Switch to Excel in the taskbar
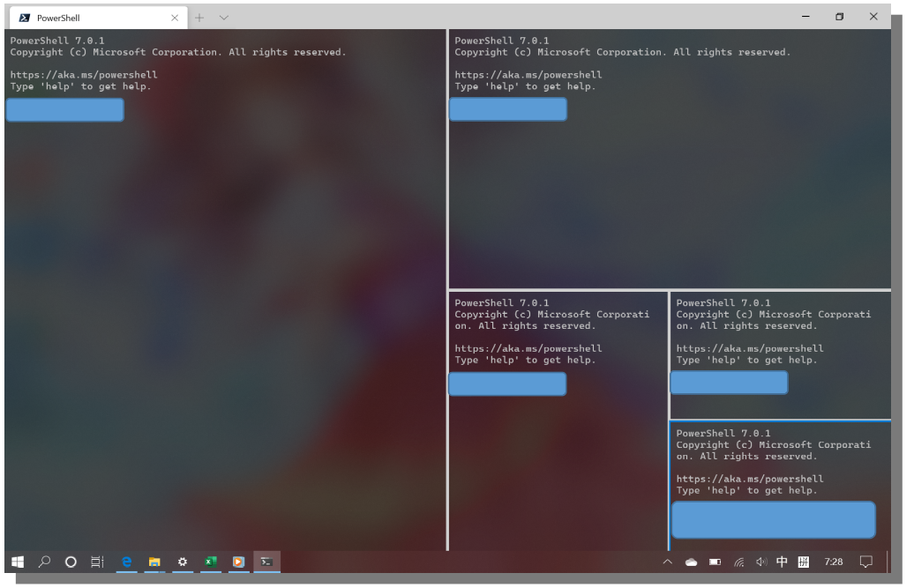This screenshot has width=914, height=588. (x=211, y=562)
